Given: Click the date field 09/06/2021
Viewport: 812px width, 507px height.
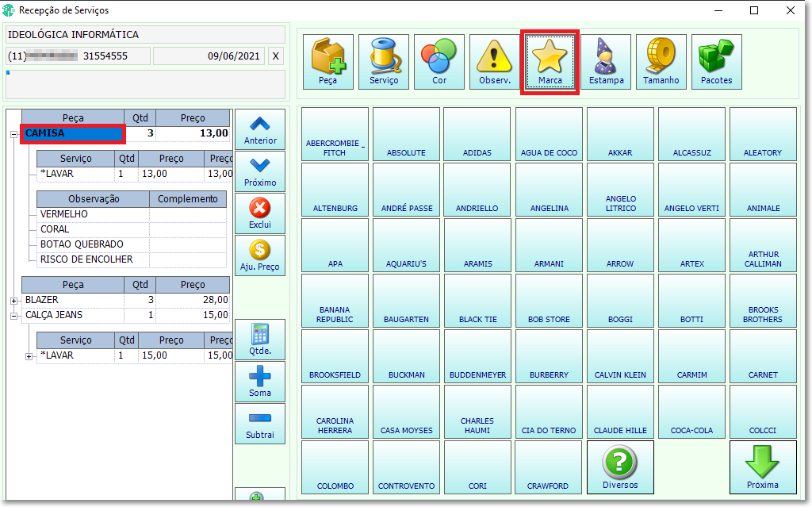Looking at the screenshot, I should pyautogui.click(x=209, y=56).
